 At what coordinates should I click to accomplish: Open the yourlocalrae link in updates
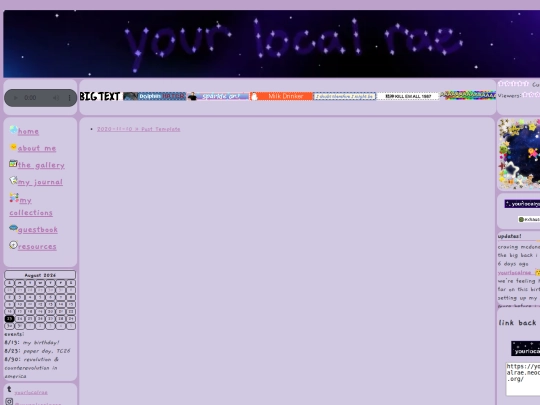coord(515,273)
